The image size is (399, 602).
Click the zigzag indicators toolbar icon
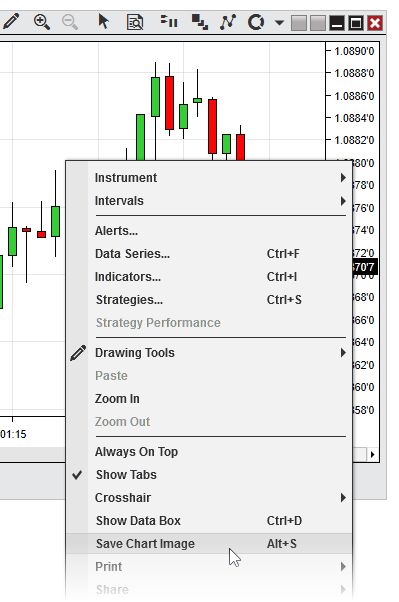pyautogui.click(x=228, y=22)
